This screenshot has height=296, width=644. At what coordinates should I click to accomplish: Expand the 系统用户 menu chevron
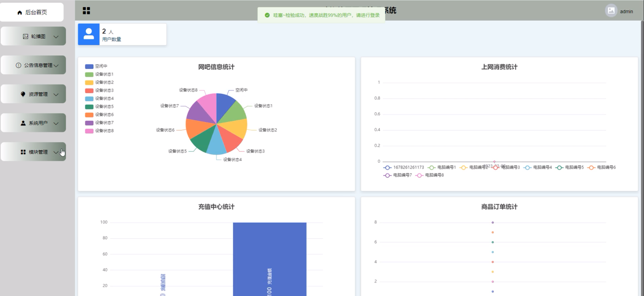[x=56, y=123]
